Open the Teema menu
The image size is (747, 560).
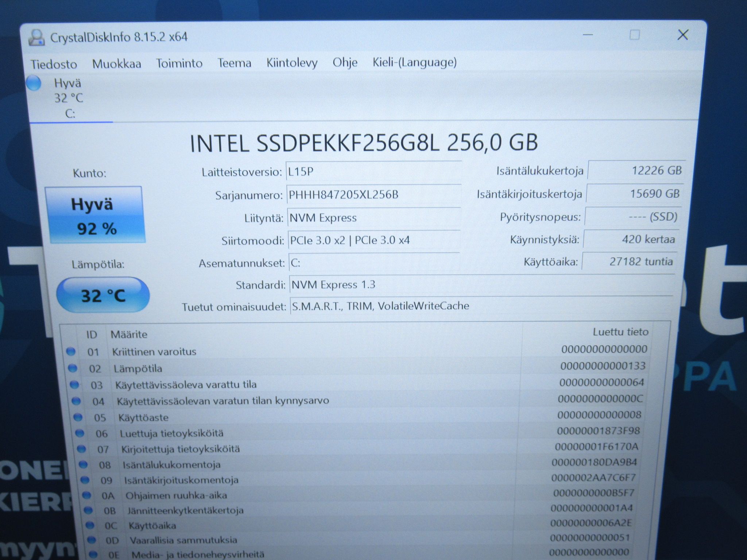pyautogui.click(x=234, y=63)
